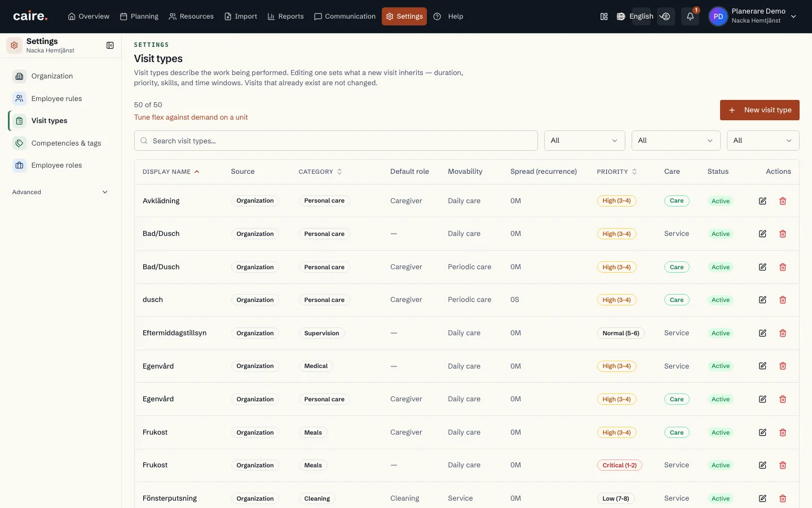Edit the Avklädning visit type
This screenshot has width=812, height=508.
tap(762, 201)
